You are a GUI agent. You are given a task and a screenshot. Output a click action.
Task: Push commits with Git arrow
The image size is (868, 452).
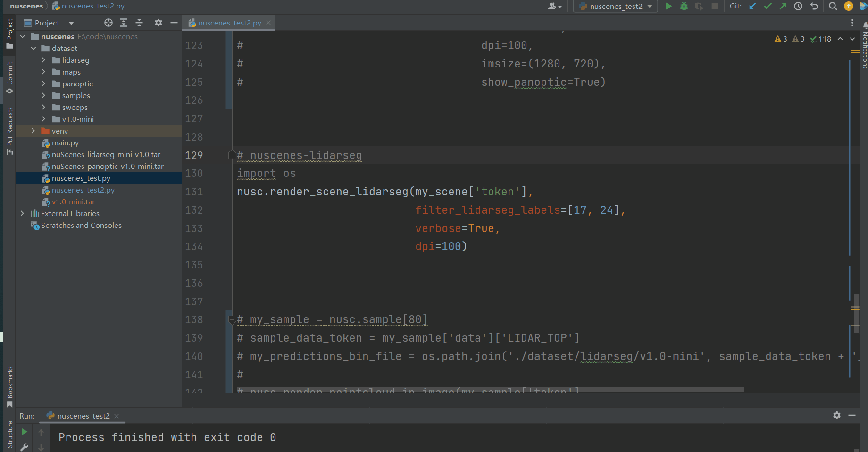pos(783,6)
